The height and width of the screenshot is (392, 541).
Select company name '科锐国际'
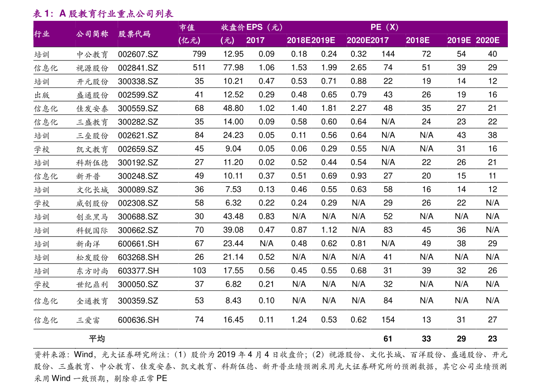tap(92, 230)
